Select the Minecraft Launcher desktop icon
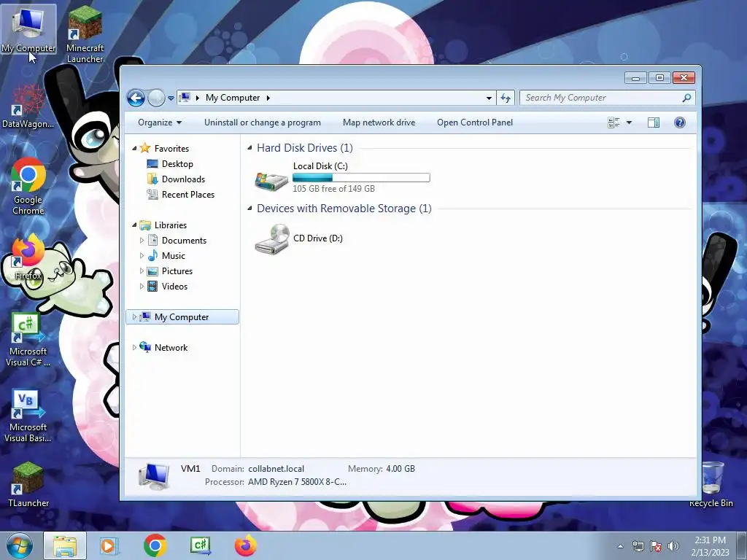 85,34
